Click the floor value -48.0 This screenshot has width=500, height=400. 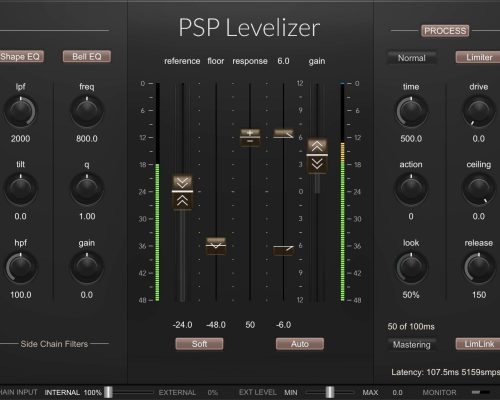coord(216,325)
